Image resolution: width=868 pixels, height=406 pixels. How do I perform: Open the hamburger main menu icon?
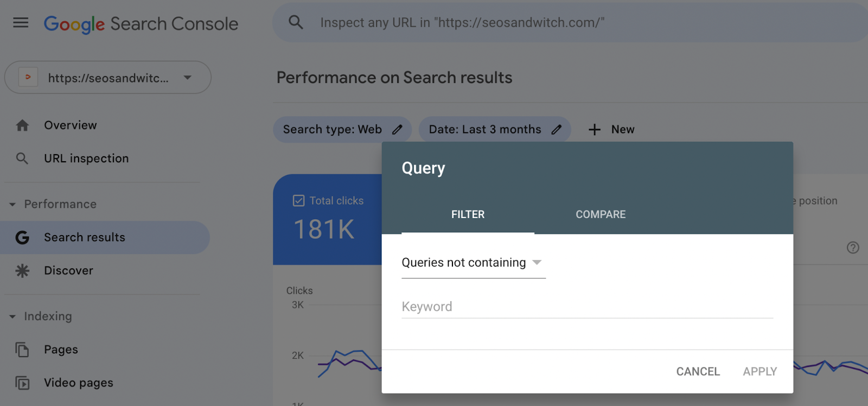[21, 23]
